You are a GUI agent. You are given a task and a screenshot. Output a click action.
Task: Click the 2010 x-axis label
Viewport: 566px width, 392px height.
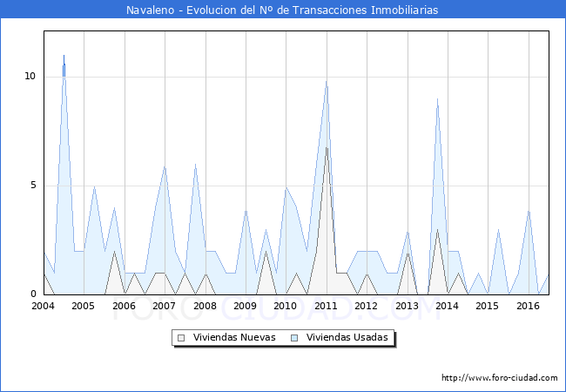pos(285,306)
